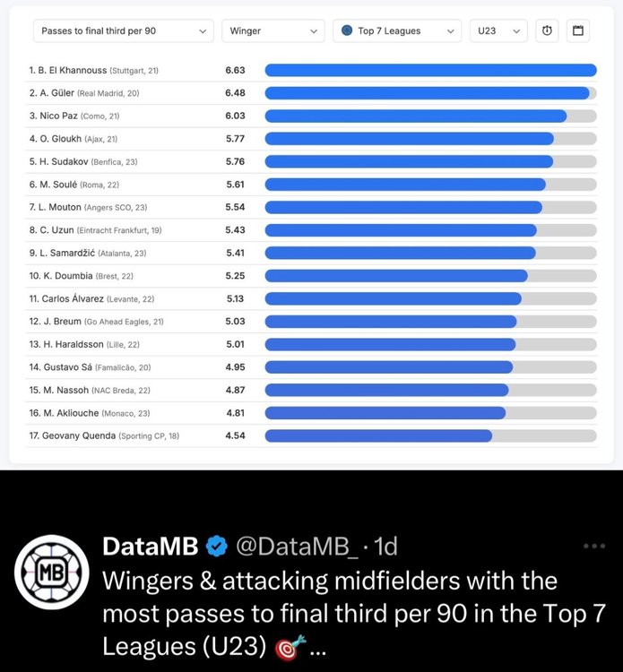Click Geovany Quenda's blue bar
This screenshot has width=623, height=672.
click(378, 435)
